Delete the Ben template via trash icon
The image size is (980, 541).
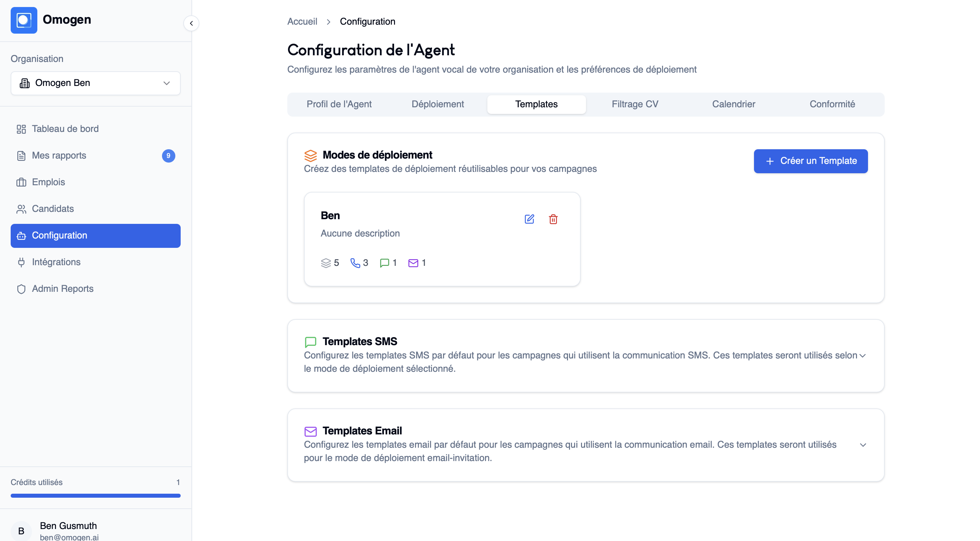tap(554, 219)
